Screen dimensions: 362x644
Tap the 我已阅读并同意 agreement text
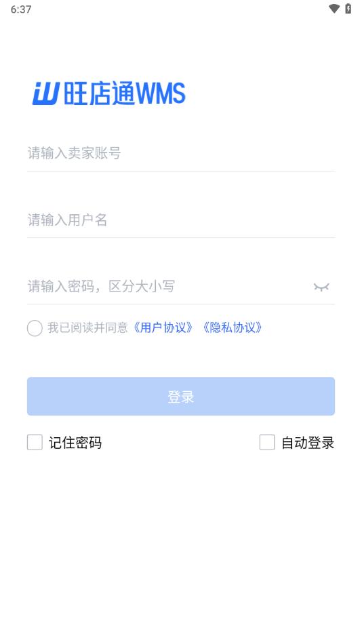tap(87, 327)
